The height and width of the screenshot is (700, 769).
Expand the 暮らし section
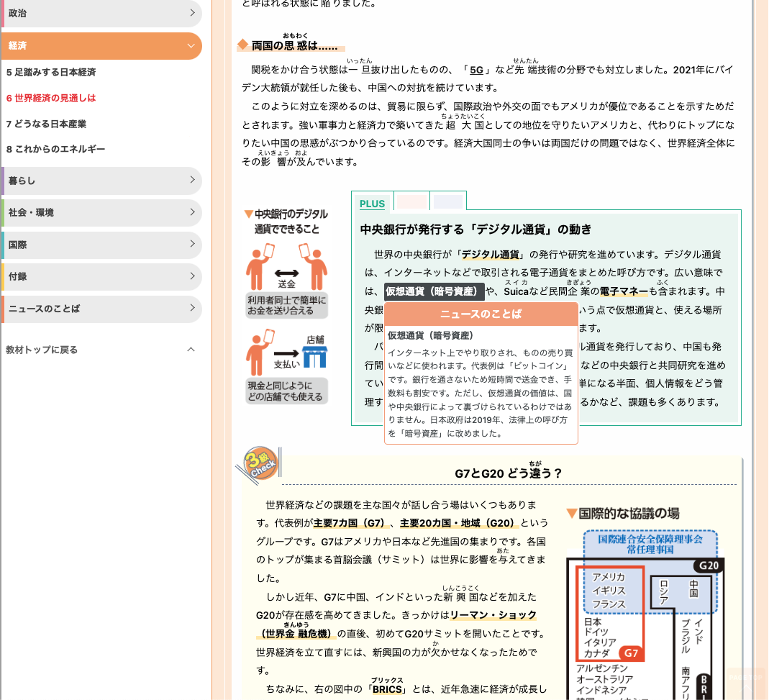101,181
